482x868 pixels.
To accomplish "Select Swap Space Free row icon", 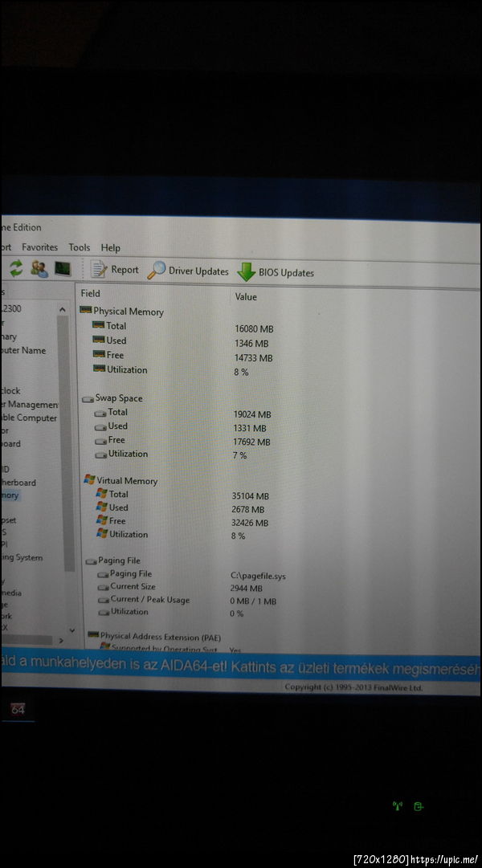I will pyautogui.click(x=101, y=441).
